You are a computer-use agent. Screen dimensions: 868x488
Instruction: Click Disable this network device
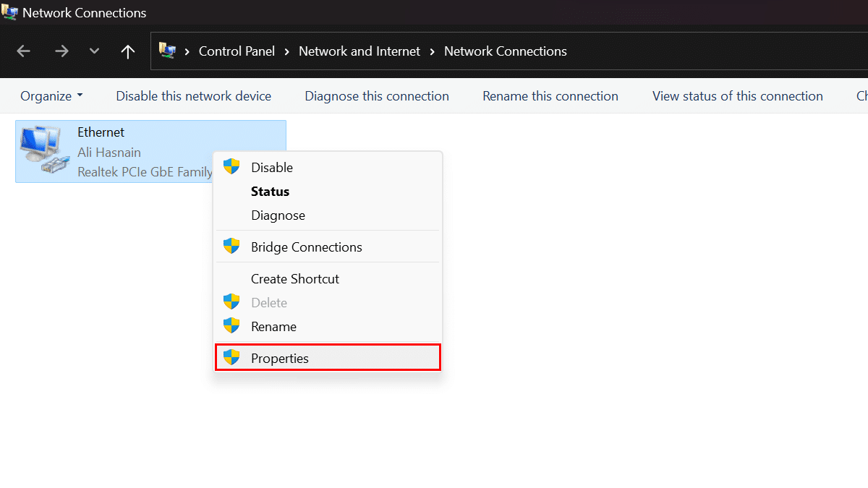193,96
